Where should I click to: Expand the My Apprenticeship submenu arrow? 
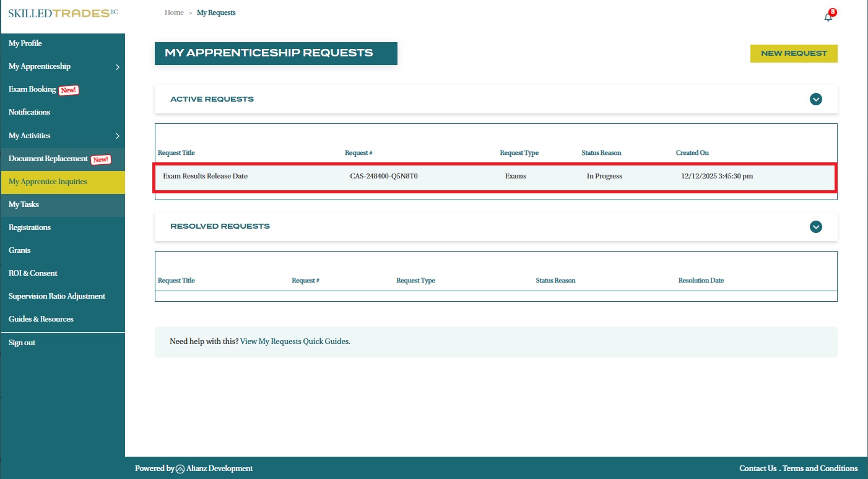(x=117, y=67)
